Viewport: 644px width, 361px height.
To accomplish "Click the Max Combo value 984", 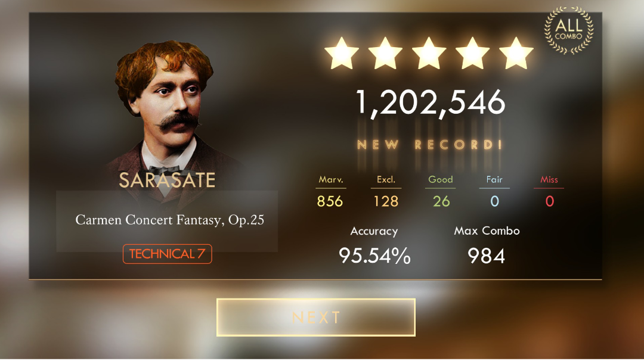I will pos(487,256).
